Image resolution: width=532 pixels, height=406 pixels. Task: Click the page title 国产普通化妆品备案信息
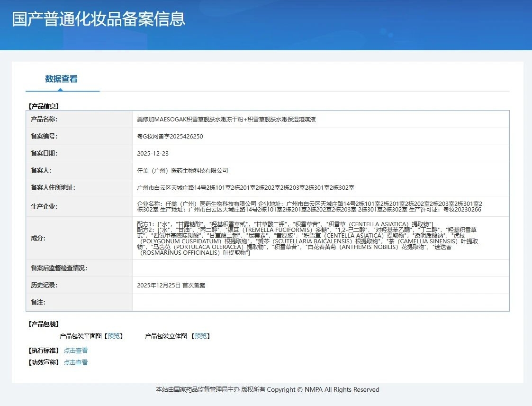(99, 19)
